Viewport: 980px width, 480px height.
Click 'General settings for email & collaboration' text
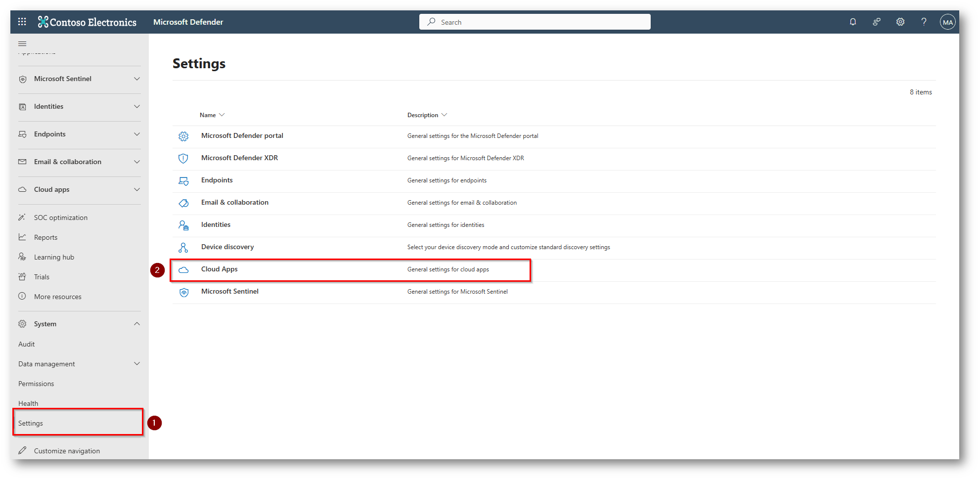(x=462, y=203)
